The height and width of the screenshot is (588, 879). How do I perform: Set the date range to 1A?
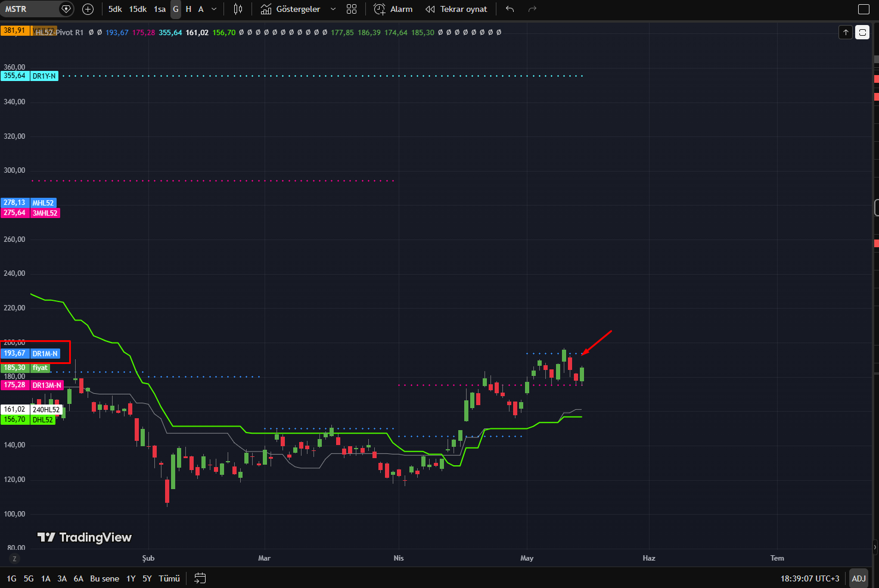[x=46, y=578]
